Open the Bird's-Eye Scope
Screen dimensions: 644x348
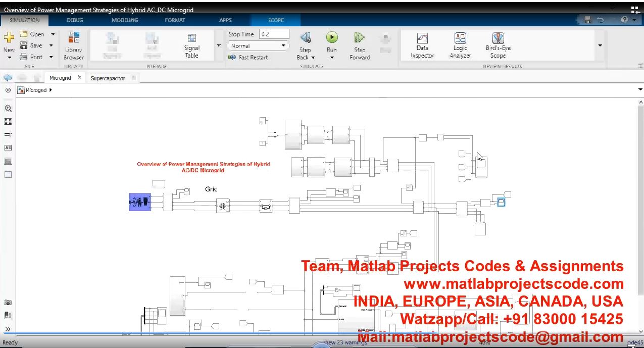498,45
